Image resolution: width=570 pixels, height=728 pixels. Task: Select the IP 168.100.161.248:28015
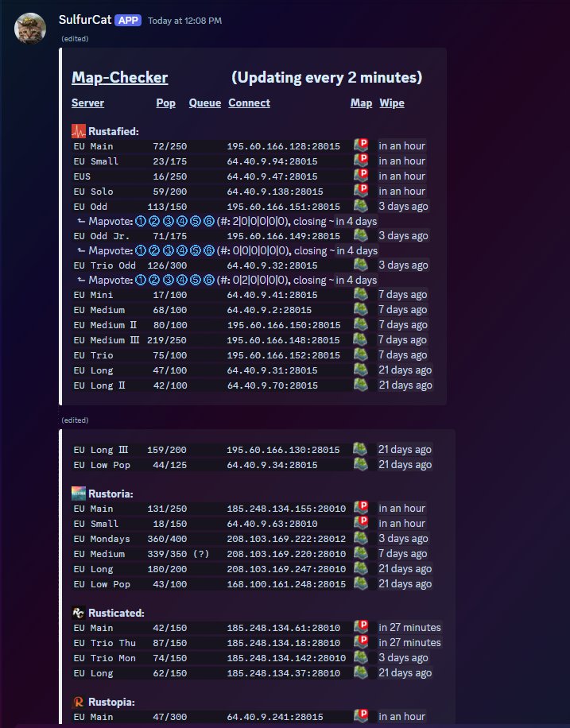click(x=286, y=584)
